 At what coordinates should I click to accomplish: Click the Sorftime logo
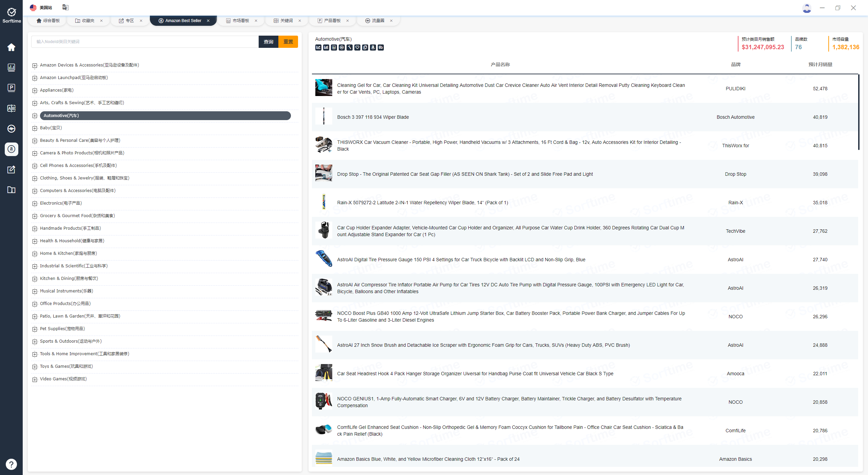point(12,16)
